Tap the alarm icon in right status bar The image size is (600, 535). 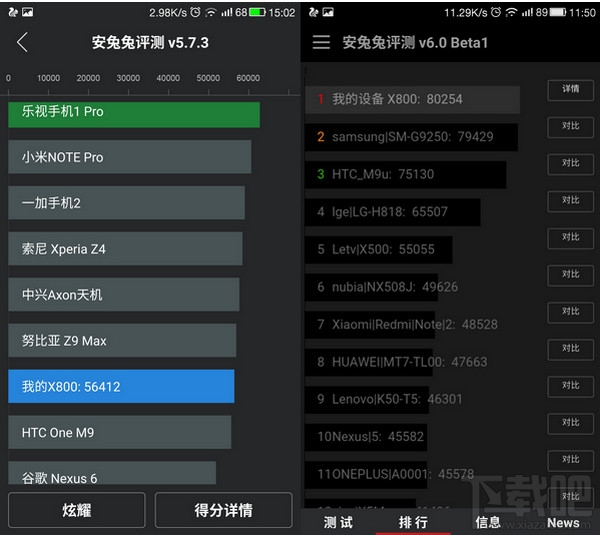coord(496,12)
